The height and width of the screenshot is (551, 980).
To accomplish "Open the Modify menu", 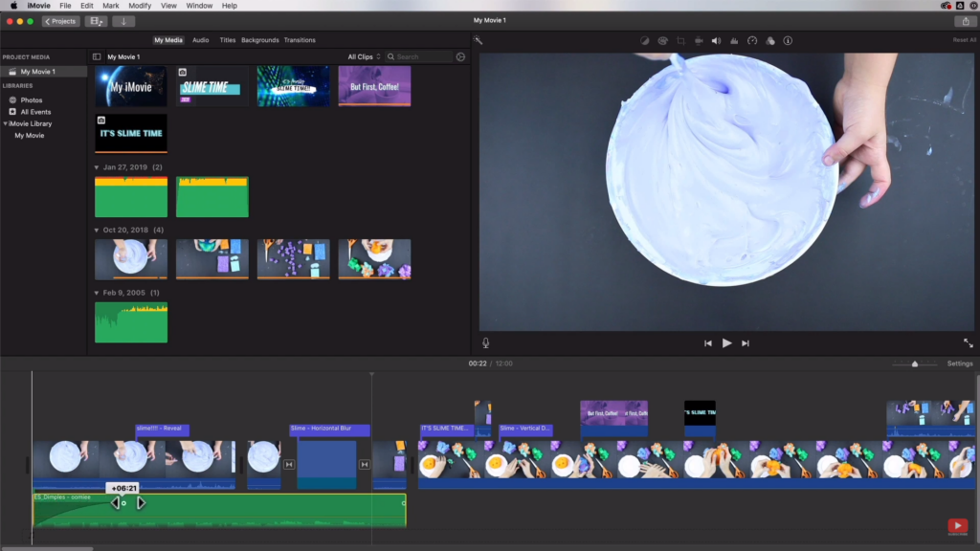I will pyautogui.click(x=140, y=6).
